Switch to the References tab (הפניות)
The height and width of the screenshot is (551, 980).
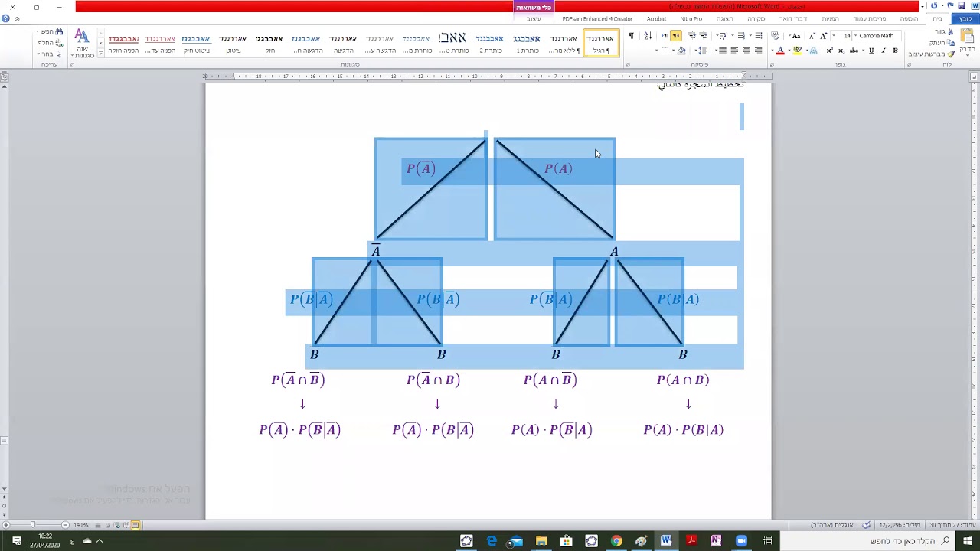point(831,18)
